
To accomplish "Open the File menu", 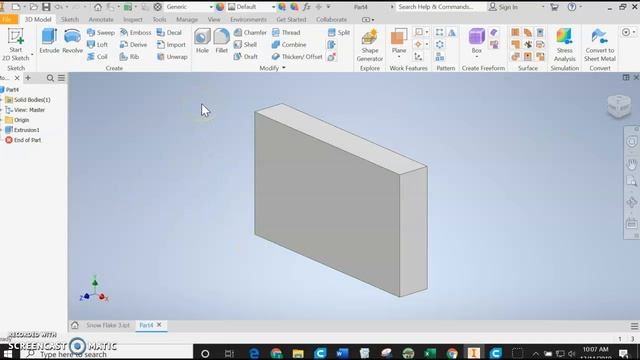I will click(8, 19).
